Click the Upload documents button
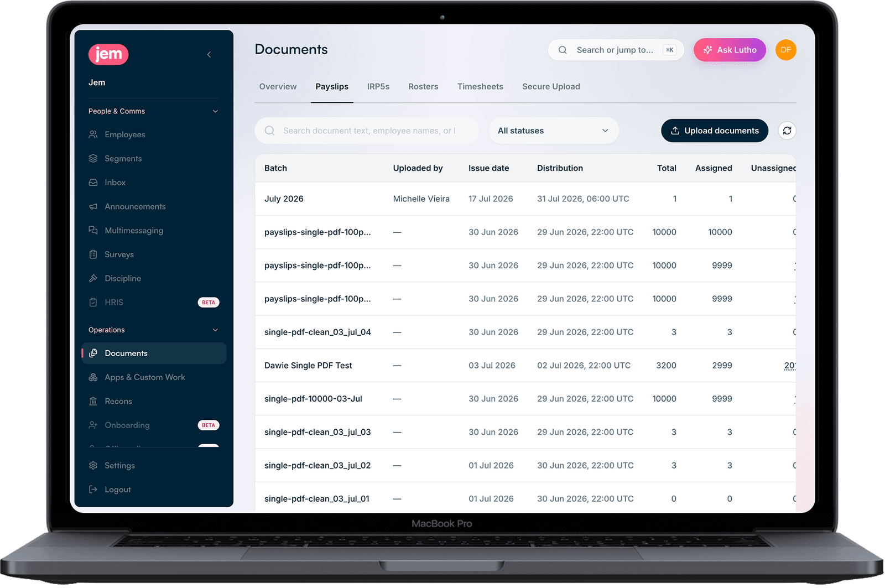 tap(714, 131)
